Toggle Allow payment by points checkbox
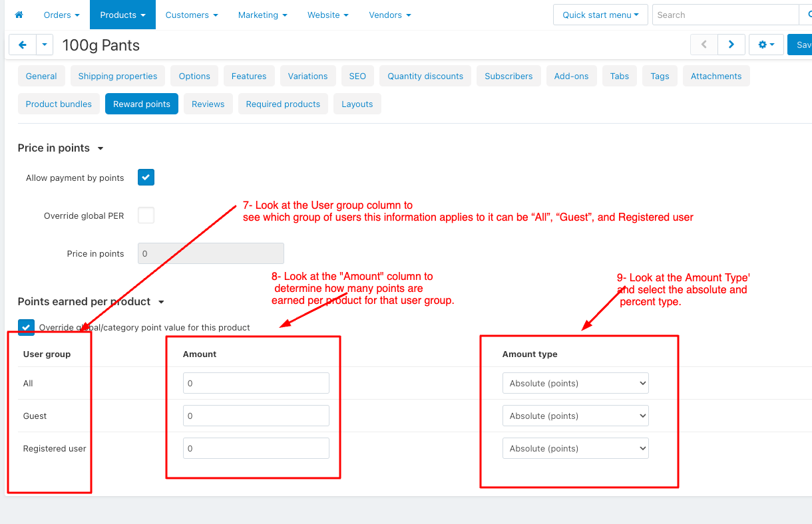Image resolution: width=812 pixels, height=524 pixels. click(x=146, y=178)
